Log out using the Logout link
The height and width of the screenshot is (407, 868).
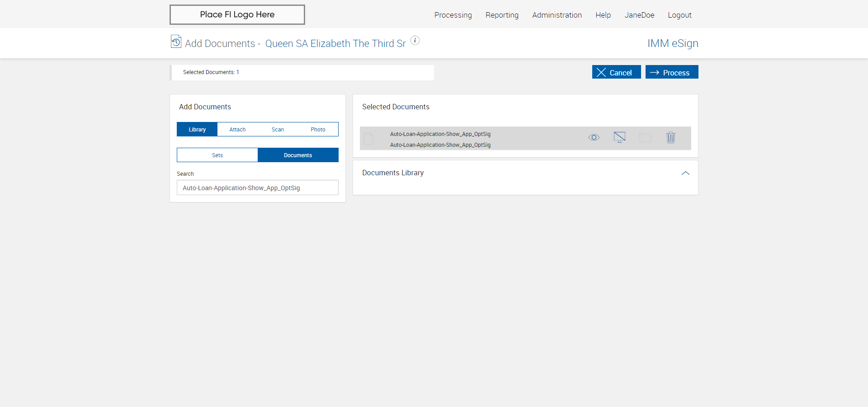[x=679, y=15]
